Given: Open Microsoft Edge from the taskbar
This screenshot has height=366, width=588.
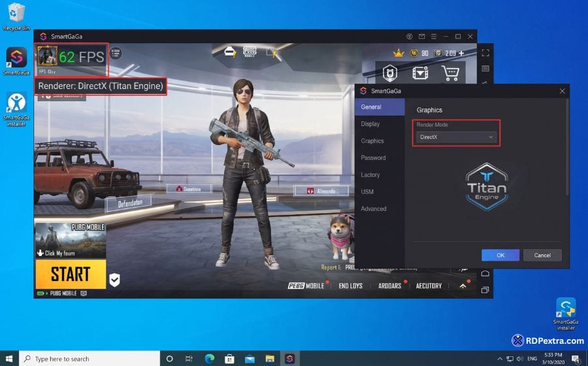Looking at the screenshot, I should point(209,359).
